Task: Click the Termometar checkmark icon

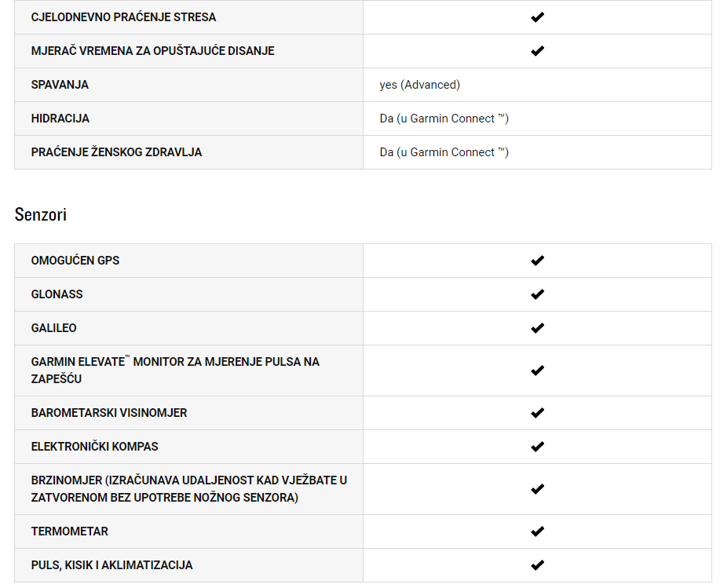Action: click(537, 531)
